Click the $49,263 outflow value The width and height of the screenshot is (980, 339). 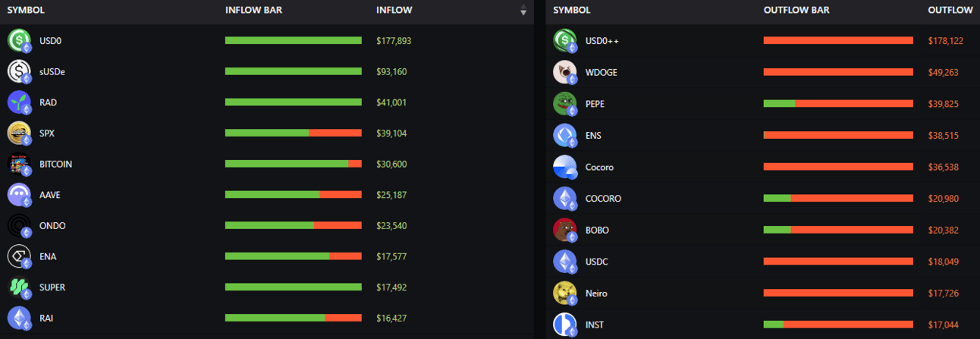point(944,72)
